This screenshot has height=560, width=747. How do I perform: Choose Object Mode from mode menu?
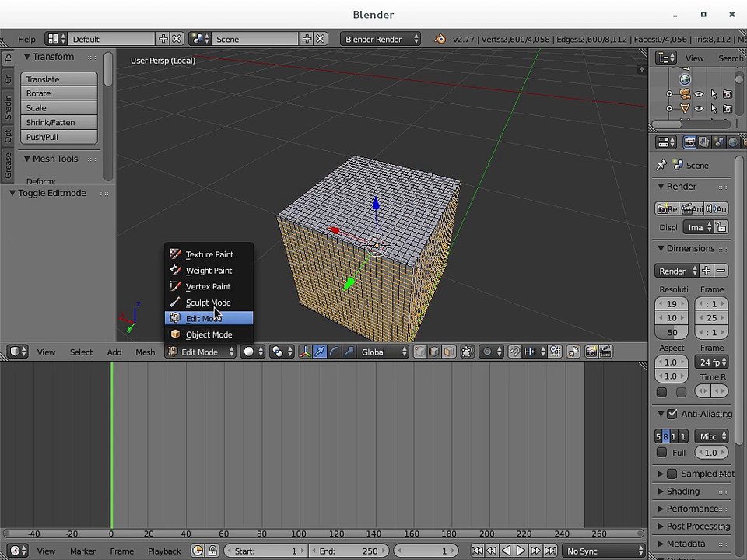click(209, 334)
